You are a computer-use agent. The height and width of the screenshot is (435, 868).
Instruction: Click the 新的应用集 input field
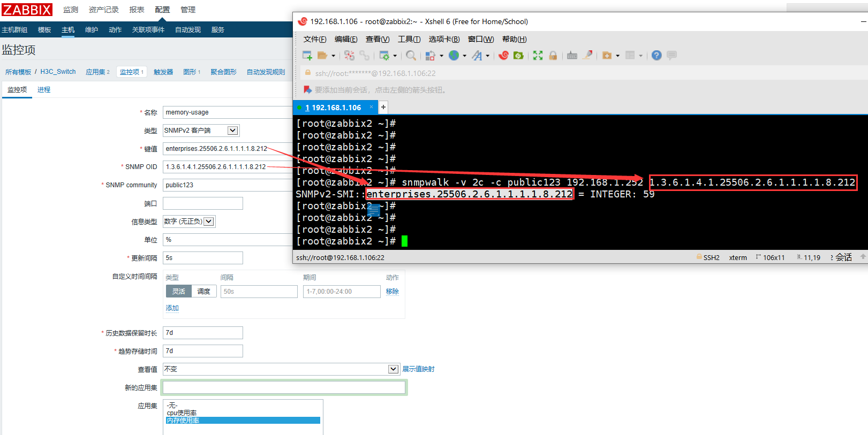[284, 387]
